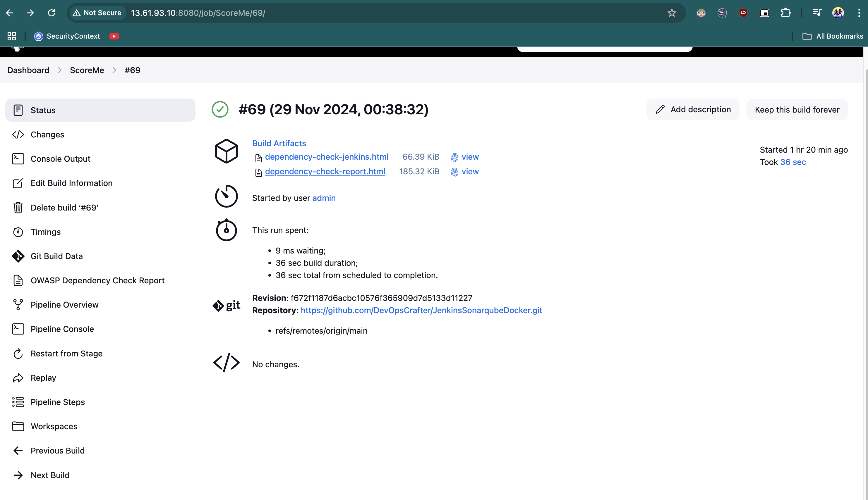Click the revision hash text

click(x=381, y=298)
